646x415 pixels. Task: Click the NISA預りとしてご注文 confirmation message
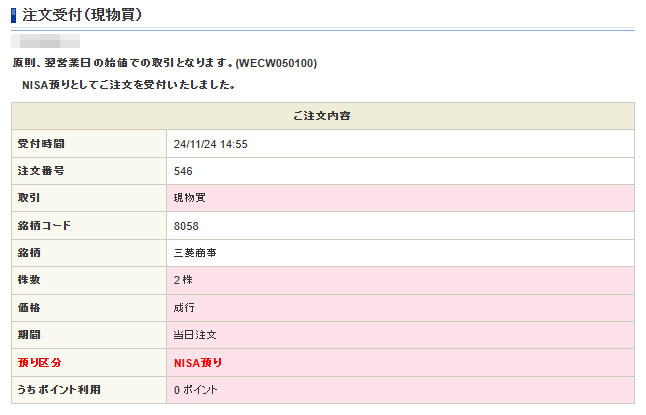(x=129, y=85)
